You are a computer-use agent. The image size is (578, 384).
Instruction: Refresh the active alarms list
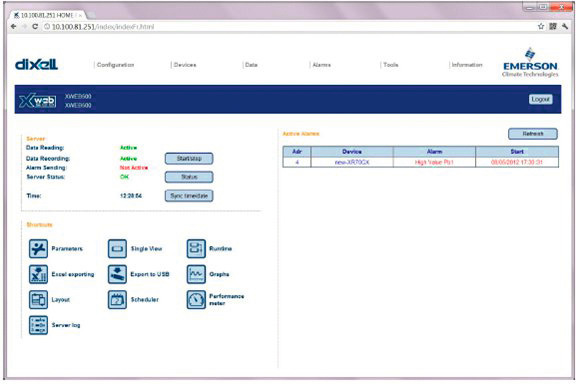pyautogui.click(x=533, y=134)
